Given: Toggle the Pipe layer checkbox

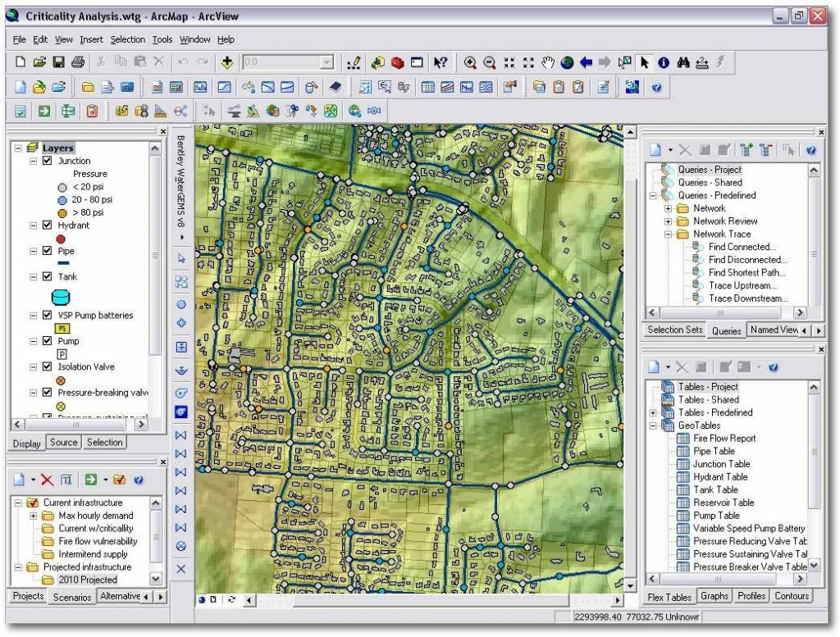Looking at the screenshot, I should [x=47, y=251].
